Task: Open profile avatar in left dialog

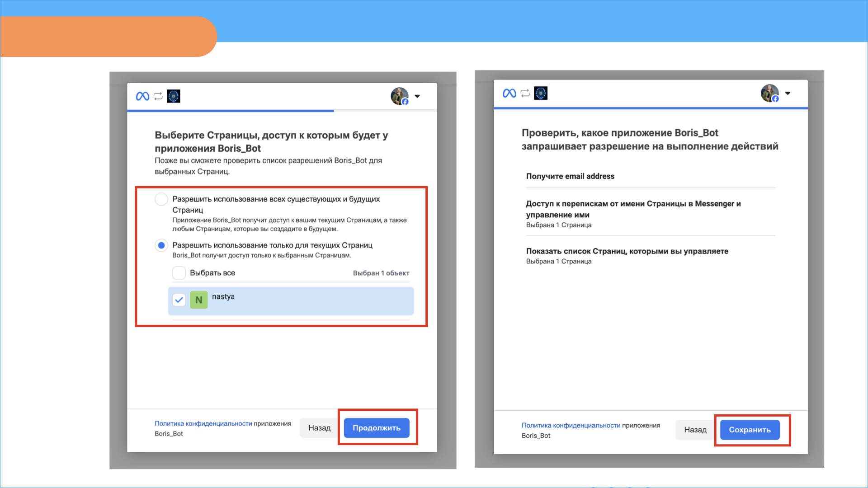Action: click(400, 96)
